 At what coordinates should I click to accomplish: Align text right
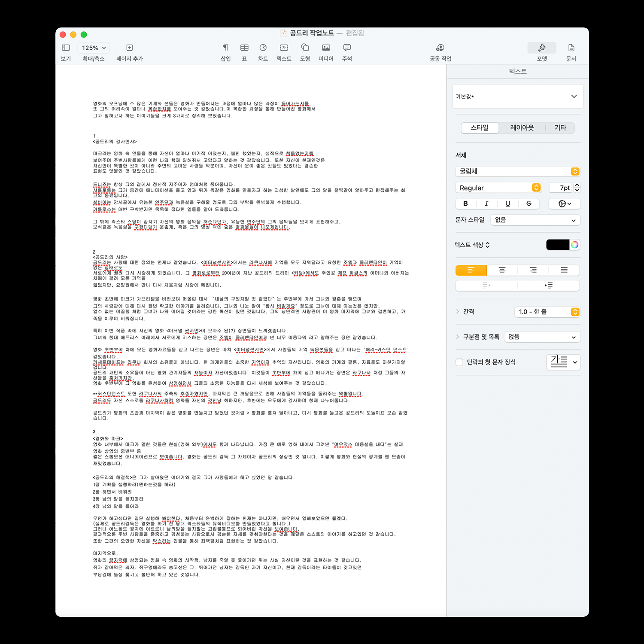(x=533, y=270)
